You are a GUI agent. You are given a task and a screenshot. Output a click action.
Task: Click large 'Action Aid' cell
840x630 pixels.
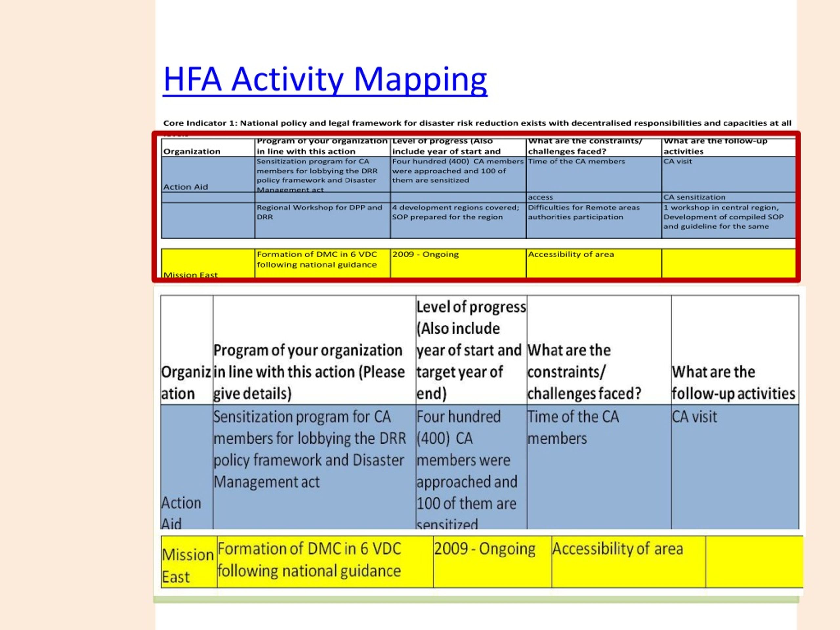pos(187,467)
